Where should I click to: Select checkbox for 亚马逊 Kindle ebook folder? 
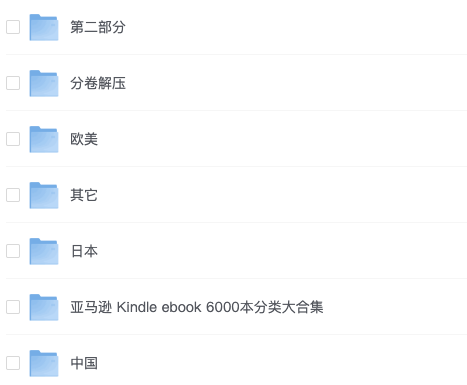[13, 307]
